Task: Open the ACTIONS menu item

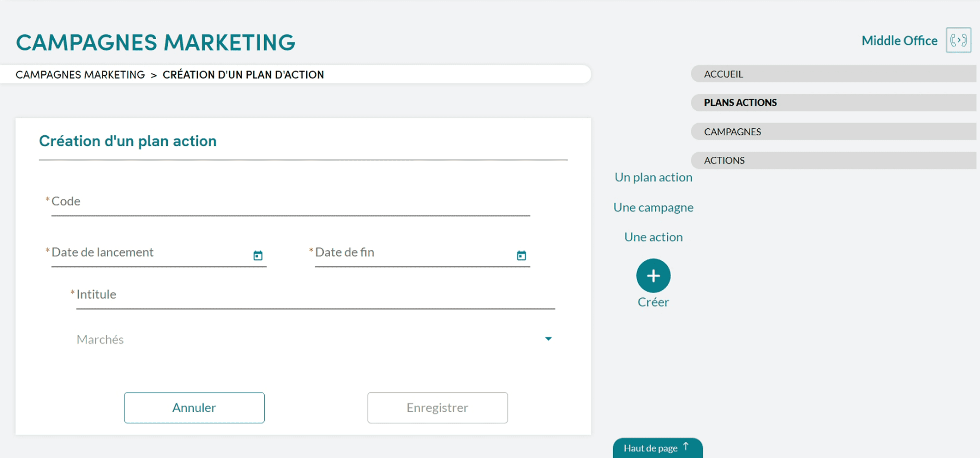Action: click(x=724, y=161)
